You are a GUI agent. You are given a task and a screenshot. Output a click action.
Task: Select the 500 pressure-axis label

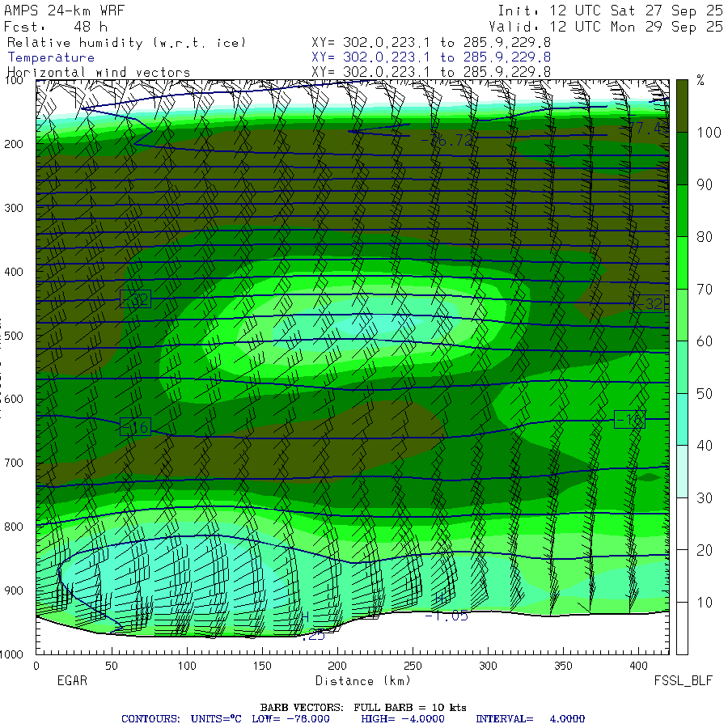click(x=14, y=336)
